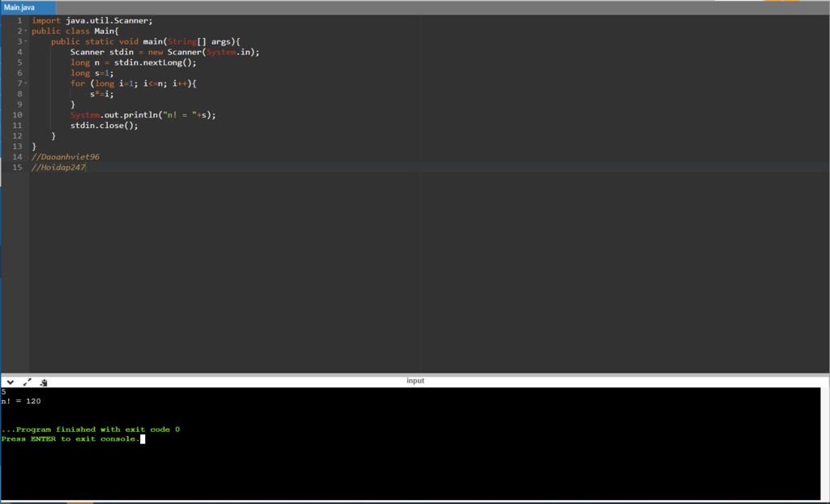Click the "import java.util.Scanner;" line
Image resolution: width=830 pixels, height=504 pixels.
(92, 20)
